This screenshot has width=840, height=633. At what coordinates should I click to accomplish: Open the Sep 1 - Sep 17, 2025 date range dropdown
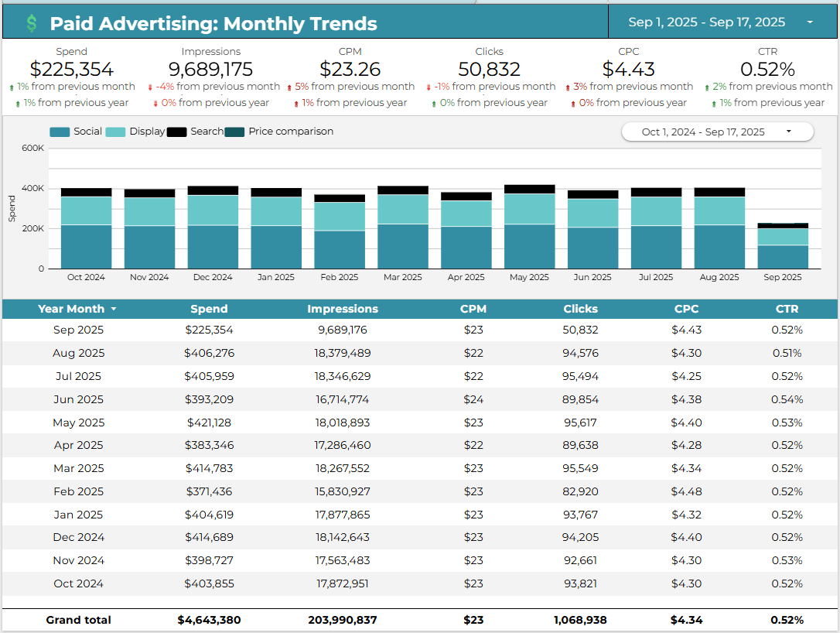point(722,22)
